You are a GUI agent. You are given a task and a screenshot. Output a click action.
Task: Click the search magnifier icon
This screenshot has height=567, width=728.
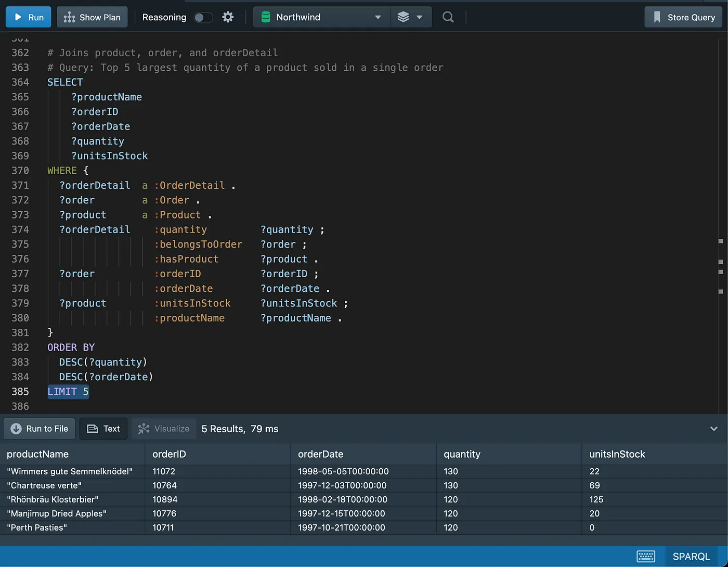coord(448,17)
